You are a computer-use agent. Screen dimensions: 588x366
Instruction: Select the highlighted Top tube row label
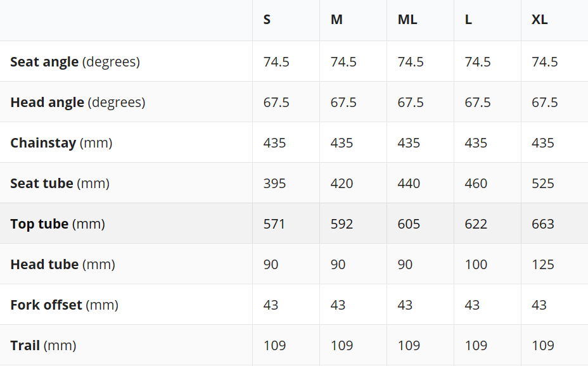(58, 224)
